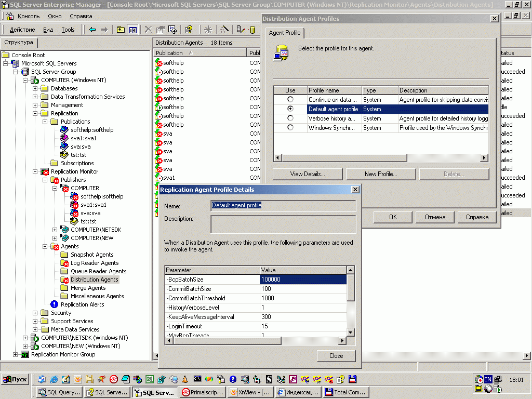Click the Отмена button
Image resolution: width=532 pixels, height=399 pixels.
click(x=435, y=217)
